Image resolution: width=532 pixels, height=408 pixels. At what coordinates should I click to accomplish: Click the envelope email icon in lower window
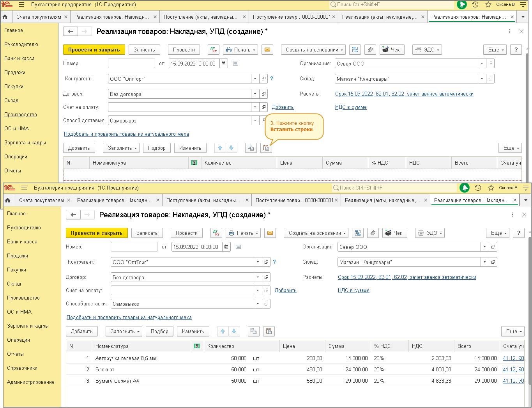pyautogui.click(x=270, y=233)
